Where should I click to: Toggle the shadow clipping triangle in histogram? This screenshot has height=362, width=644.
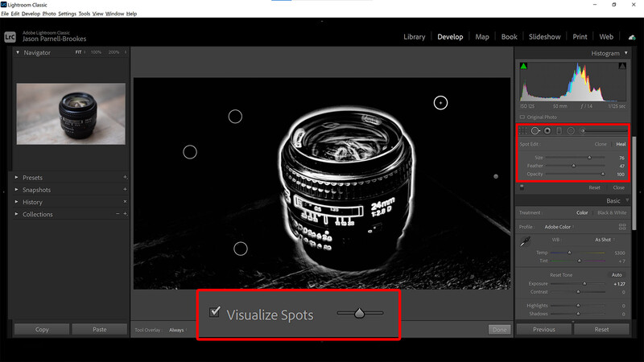tap(524, 66)
